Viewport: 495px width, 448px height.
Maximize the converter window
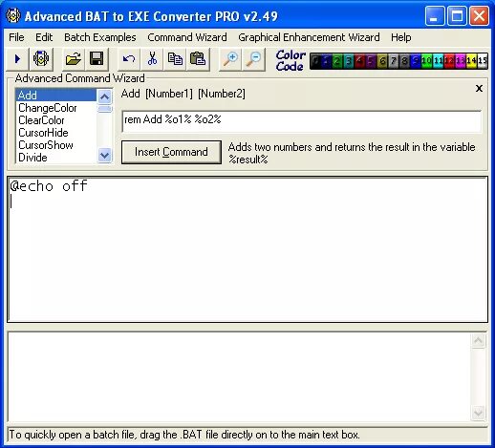(x=457, y=15)
